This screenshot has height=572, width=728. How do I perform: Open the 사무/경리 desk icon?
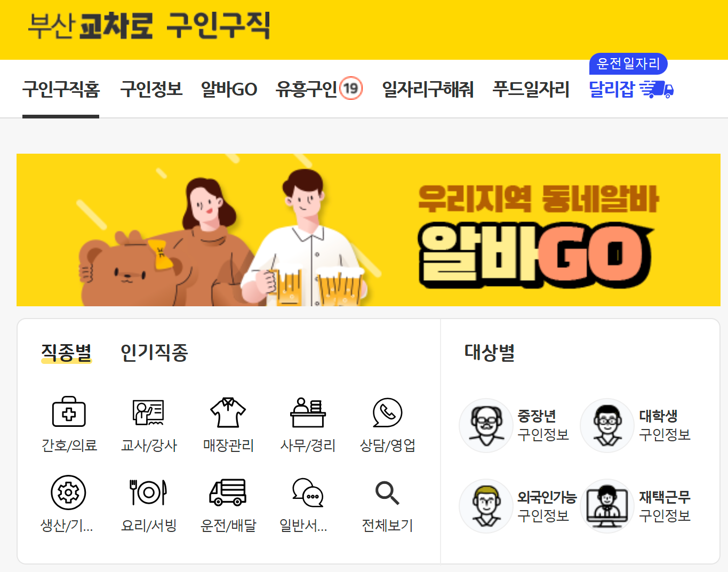[x=308, y=412]
